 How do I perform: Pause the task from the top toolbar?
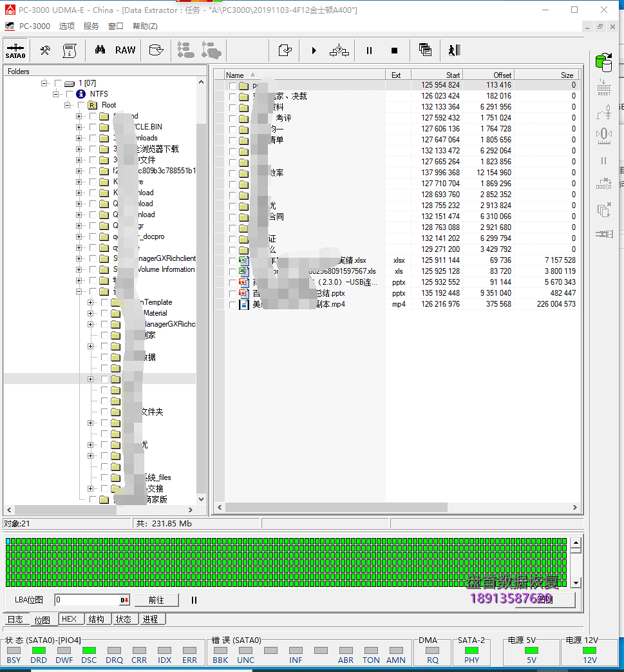[x=369, y=50]
